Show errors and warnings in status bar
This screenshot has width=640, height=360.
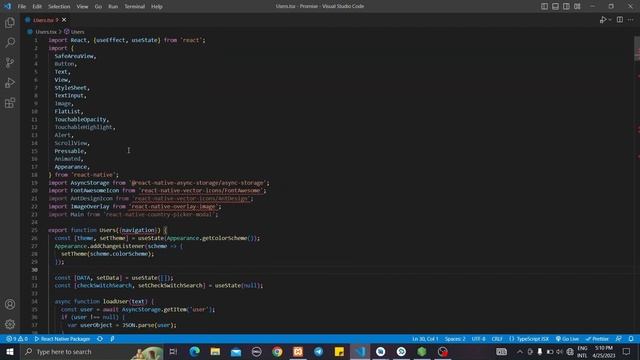click(17, 339)
